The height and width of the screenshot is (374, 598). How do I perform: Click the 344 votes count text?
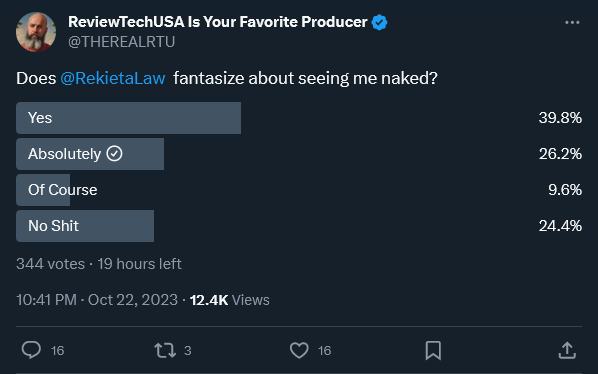click(x=50, y=264)
